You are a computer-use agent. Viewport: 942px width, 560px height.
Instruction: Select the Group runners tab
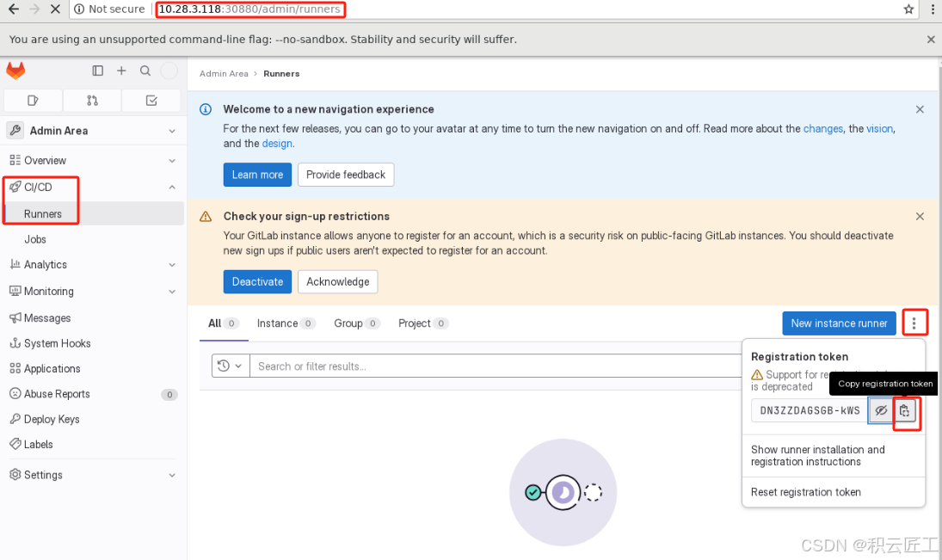357,323
